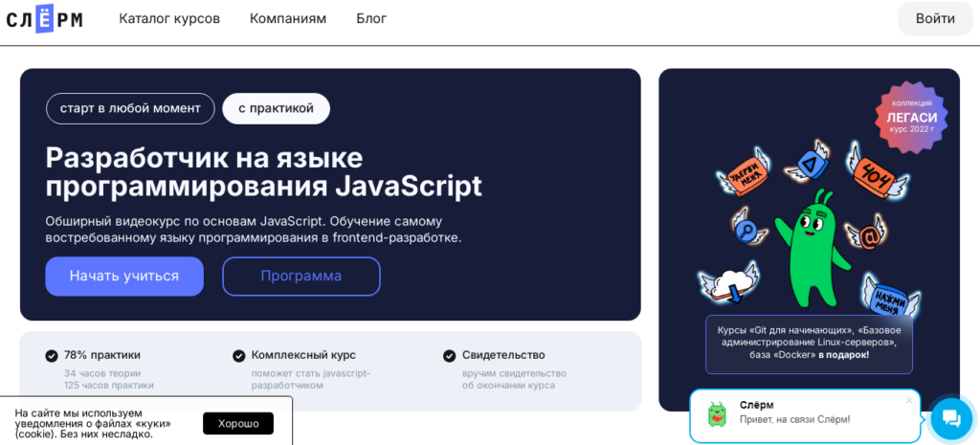
Task: Open the 'Программа' button
Action: click(301, 277)
